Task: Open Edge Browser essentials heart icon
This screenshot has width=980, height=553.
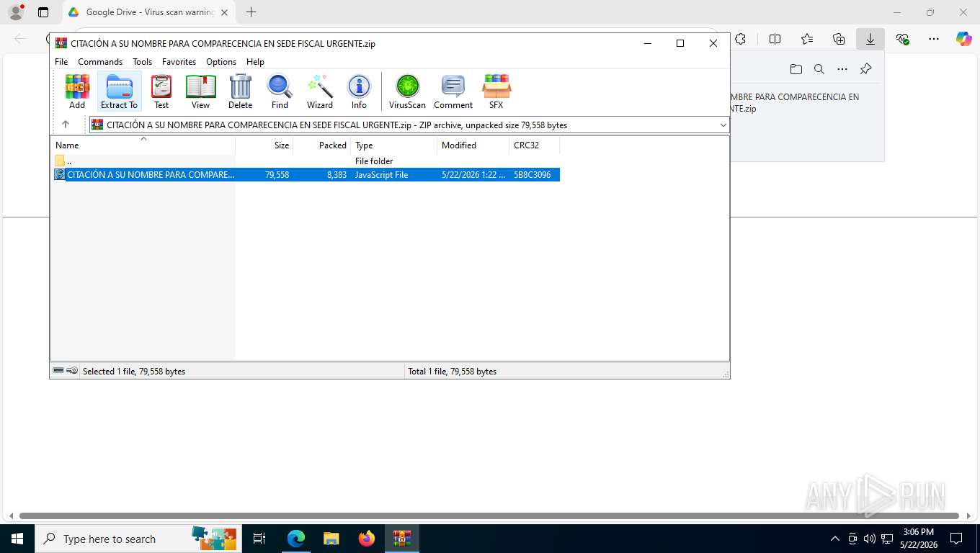Action: (902, 39)
